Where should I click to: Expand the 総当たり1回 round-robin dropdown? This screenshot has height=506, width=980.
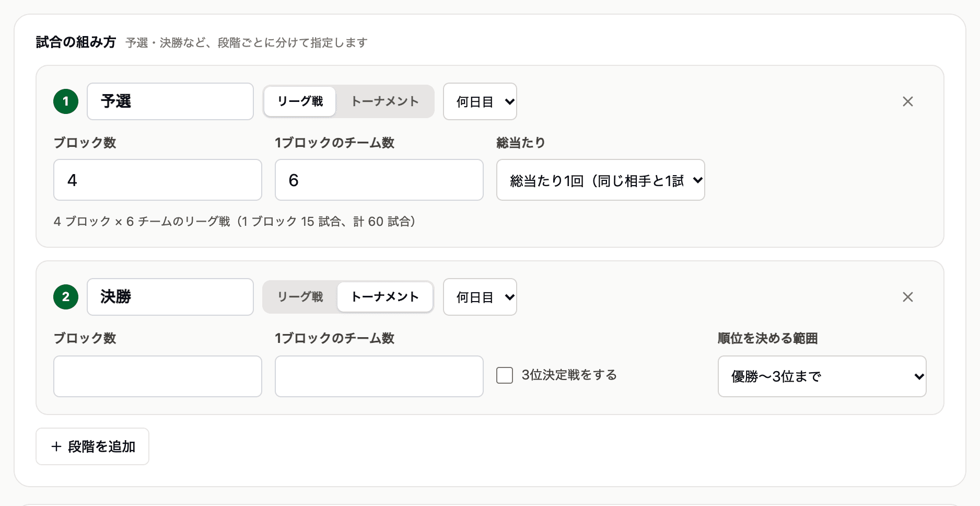click(601, 180)
